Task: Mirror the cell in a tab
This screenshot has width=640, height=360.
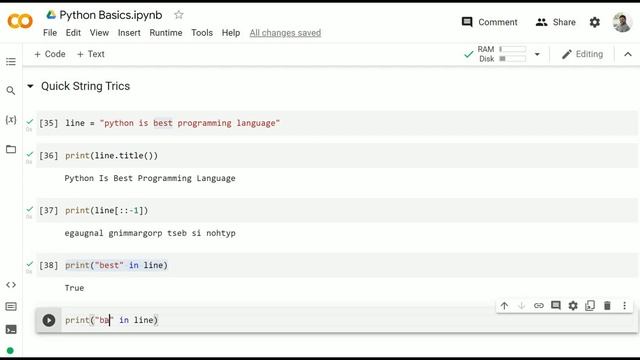Action: click(590, 306)
